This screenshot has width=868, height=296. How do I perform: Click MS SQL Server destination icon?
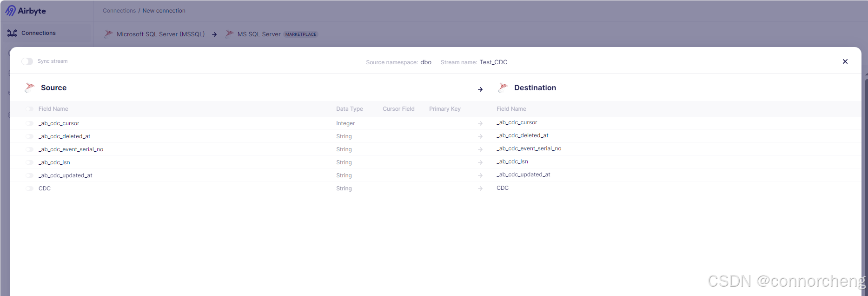click(x=229, y=34)
